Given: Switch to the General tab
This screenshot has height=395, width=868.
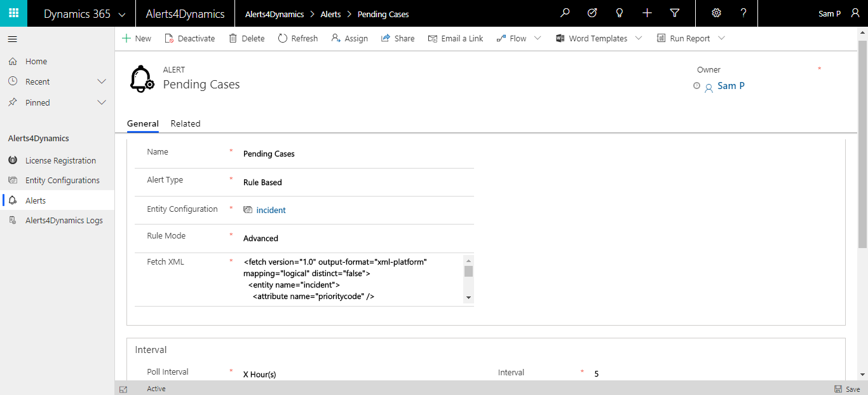Looking at the screenshot, I should pos(143,123).
